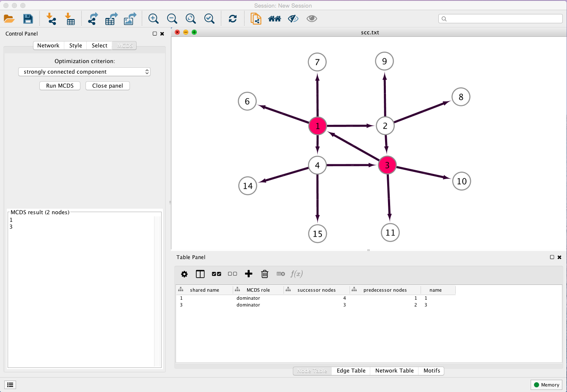567x392 pixels.
Task: Switch to the Style tab
Action: (76, 46)
